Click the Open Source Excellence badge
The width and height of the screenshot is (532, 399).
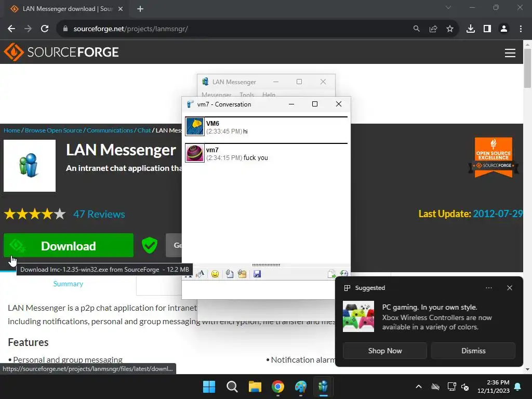click(x=494, y=157)
